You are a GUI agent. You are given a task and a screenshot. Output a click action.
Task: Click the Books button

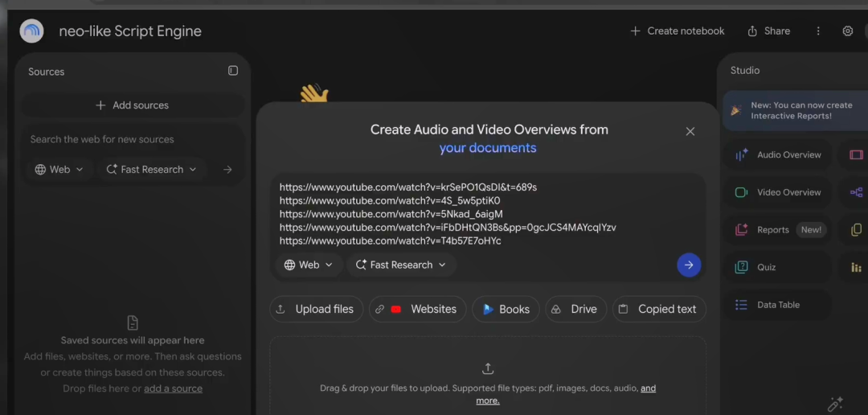[x=506, y=309]
